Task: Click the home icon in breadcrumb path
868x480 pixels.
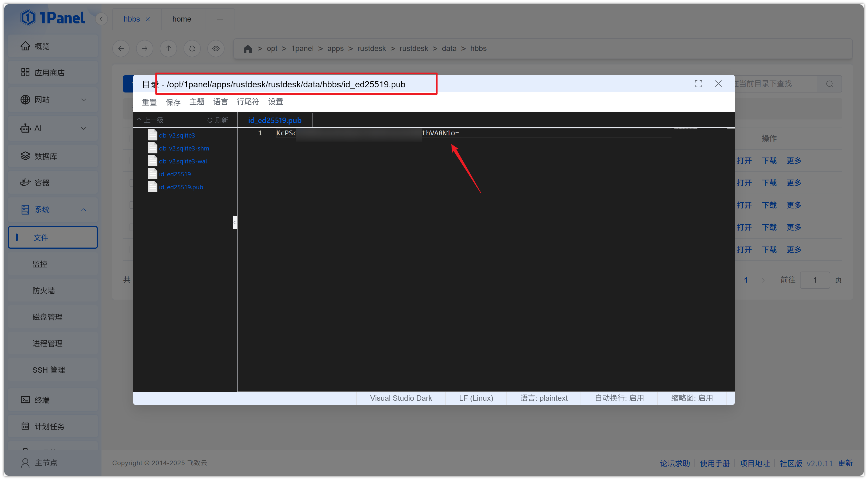Action: coord(248,49)
